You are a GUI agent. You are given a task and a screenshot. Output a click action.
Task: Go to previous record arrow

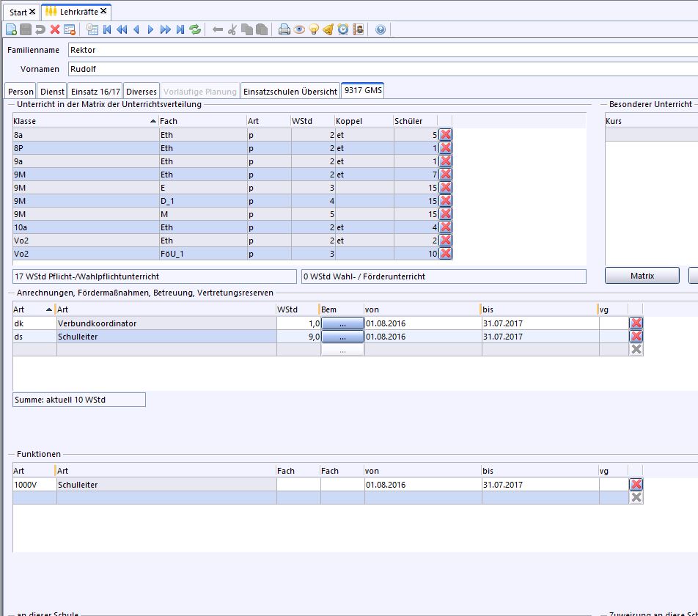(x=136, y=30)
